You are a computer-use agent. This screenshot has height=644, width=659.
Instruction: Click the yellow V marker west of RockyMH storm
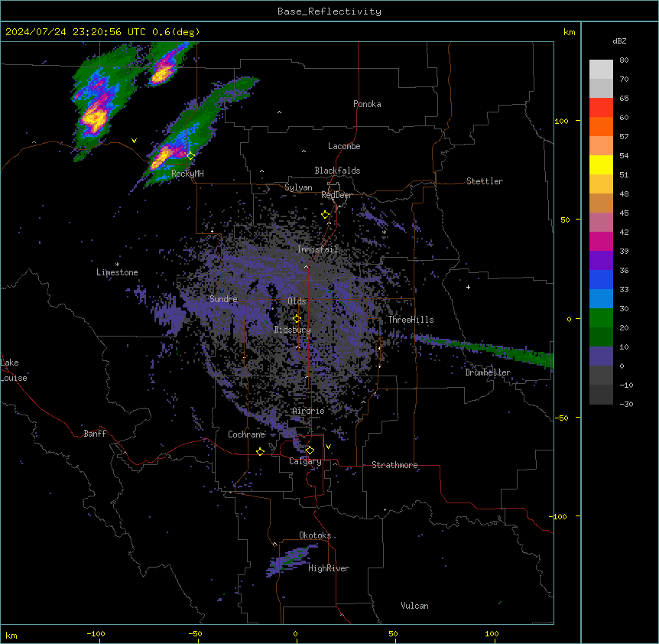click(x=134, y=141)
